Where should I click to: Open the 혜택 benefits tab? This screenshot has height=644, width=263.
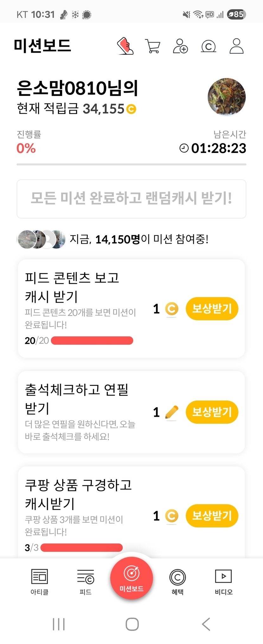tap(177, 581)
